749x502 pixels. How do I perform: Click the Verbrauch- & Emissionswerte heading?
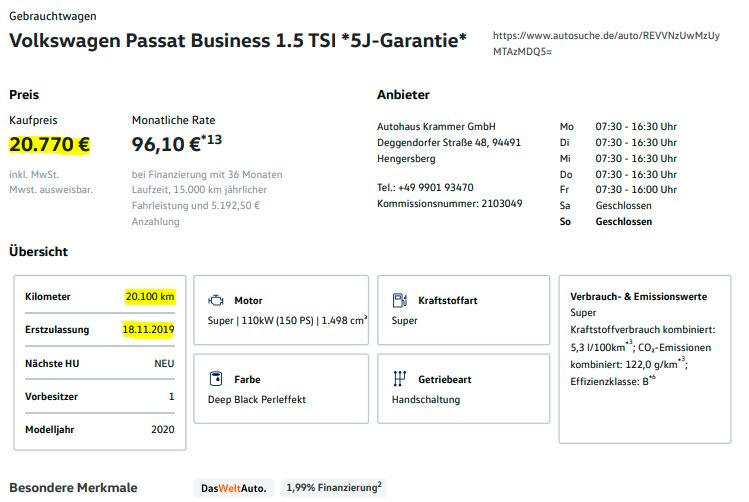639,297
